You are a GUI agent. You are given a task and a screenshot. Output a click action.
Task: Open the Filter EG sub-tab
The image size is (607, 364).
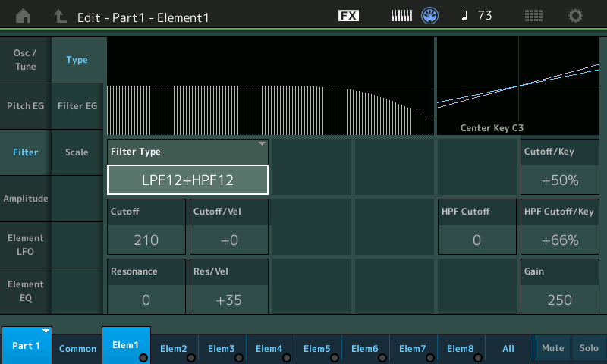[x=77, y=106]
